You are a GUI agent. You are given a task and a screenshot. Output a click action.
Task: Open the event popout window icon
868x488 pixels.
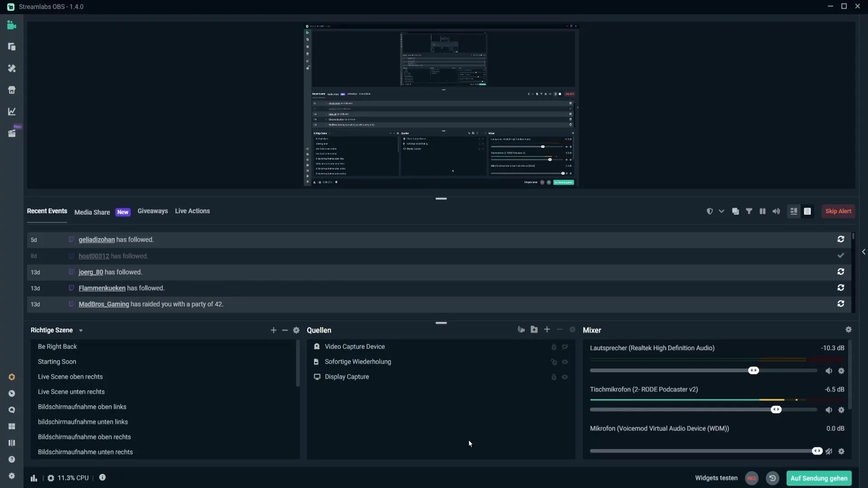pos(736,211)
